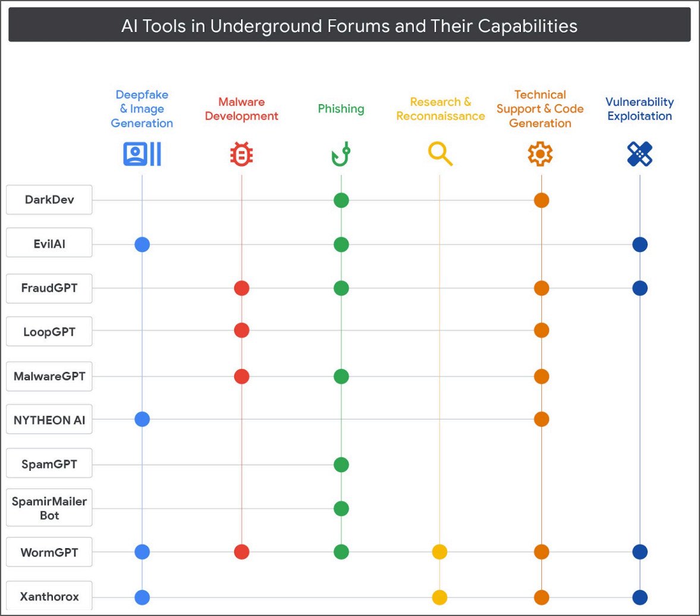Click the NYTHEON AI label box
700x616 pixels.
point(49,420)
